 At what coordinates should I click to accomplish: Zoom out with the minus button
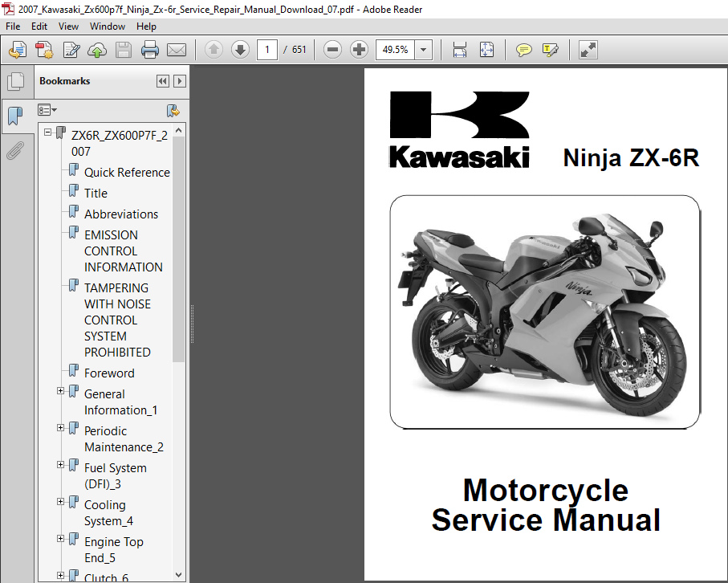(x=332, y=49)
